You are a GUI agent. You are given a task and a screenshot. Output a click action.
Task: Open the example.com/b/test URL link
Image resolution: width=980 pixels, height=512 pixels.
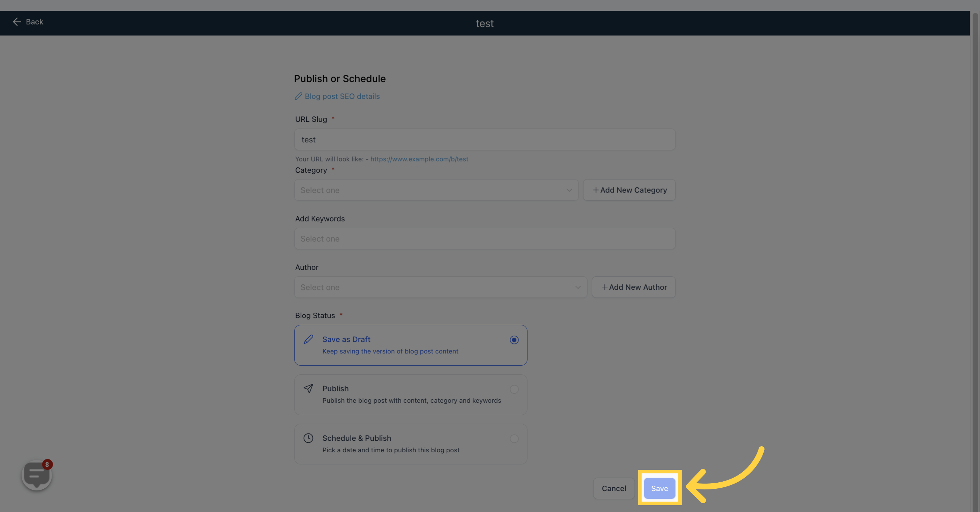pos(419,159)
